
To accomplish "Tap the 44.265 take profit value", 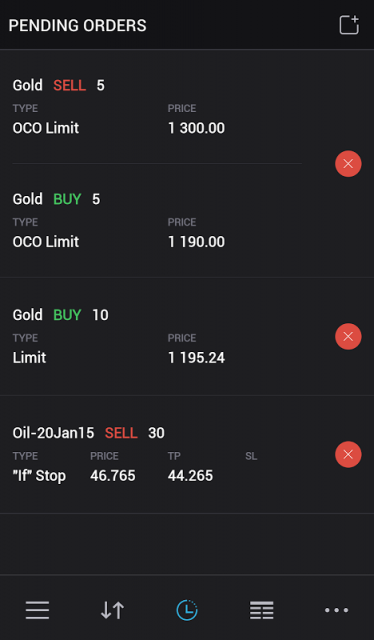I will (x=190, y=476).
